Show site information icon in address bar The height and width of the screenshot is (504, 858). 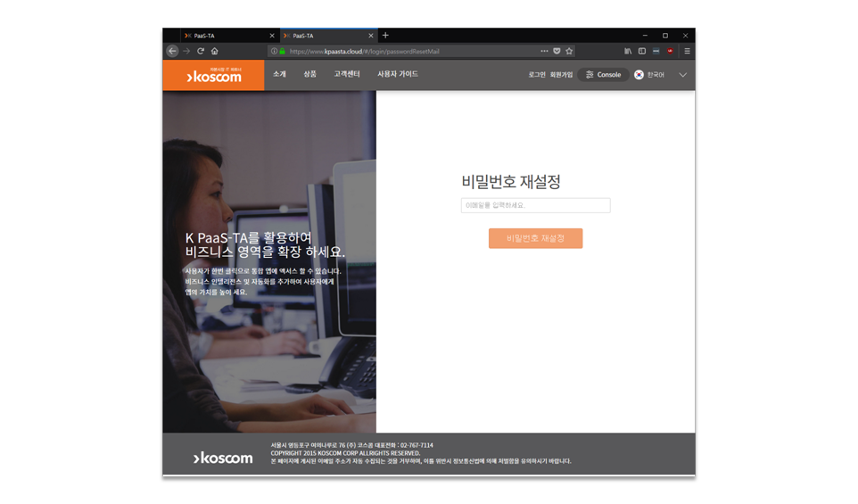(x=274, y=51)
